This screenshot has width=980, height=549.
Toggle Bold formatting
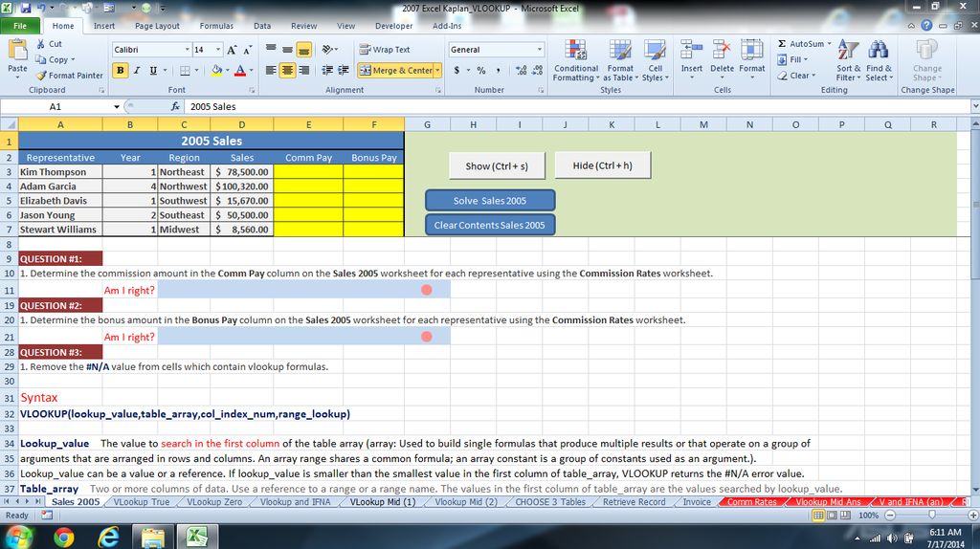[x=121, y=71]
